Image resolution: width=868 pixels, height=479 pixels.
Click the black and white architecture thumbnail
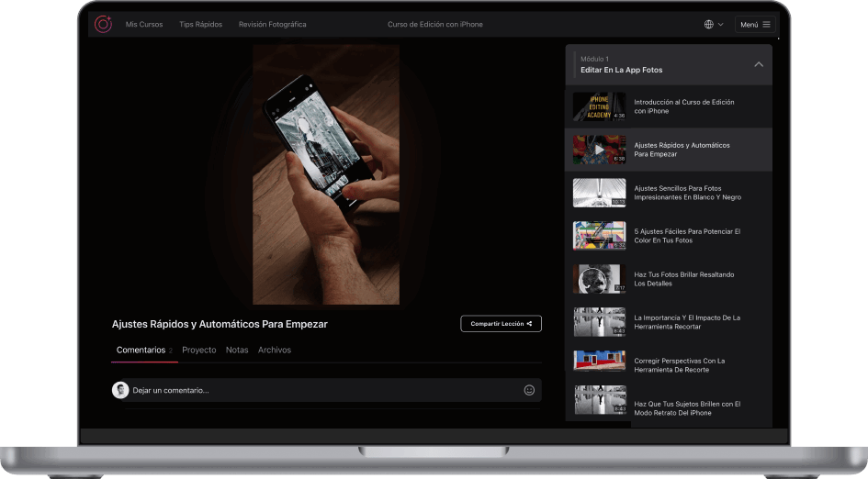point(599,193)
